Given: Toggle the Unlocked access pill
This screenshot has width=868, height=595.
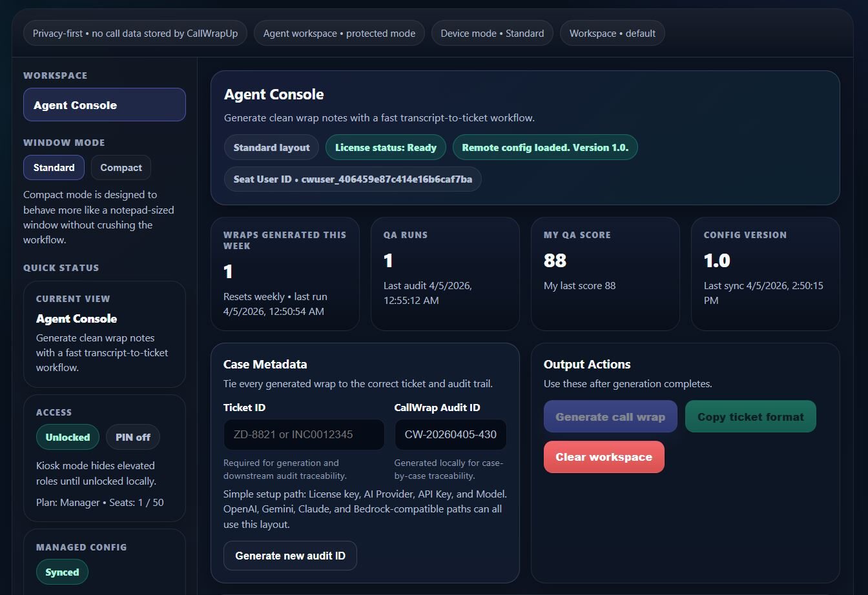Looking at the screenshot, I should [68, 437].
